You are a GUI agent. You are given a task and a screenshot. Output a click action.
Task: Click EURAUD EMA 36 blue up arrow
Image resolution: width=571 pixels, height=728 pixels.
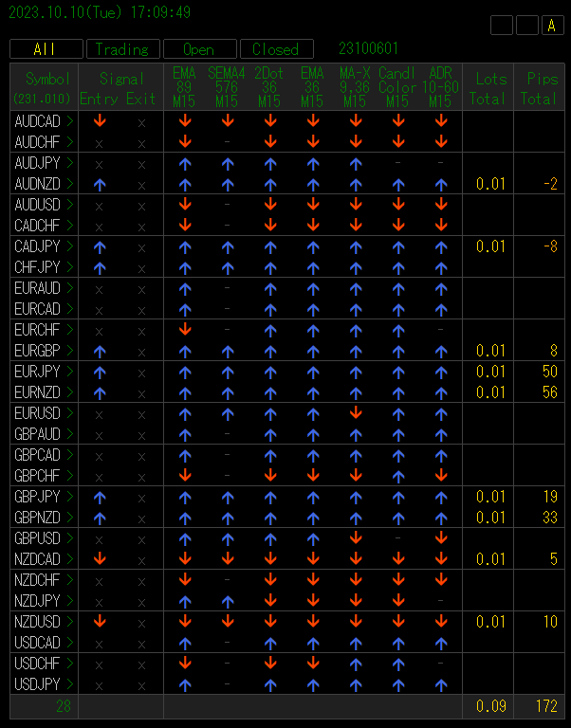tap(313, 289)
